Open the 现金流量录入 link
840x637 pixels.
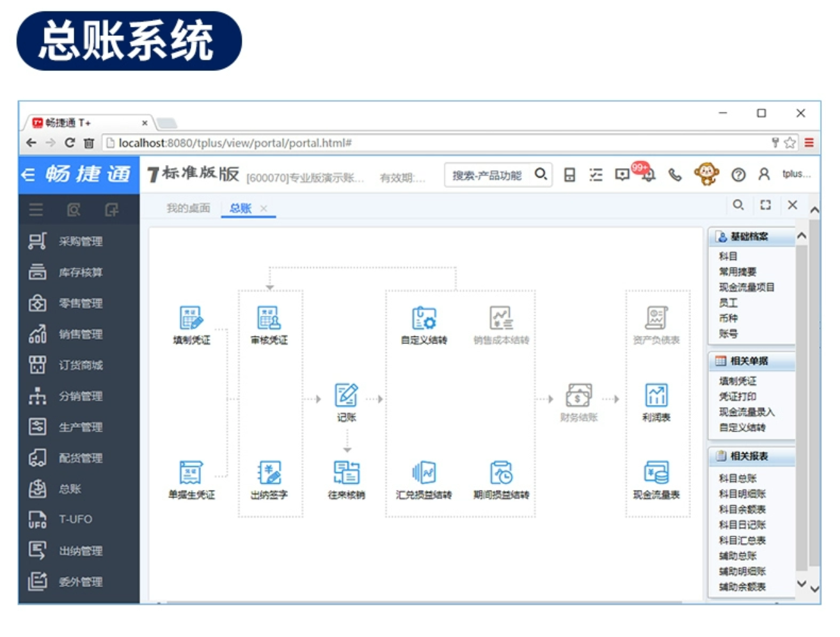tap(747, 412)
